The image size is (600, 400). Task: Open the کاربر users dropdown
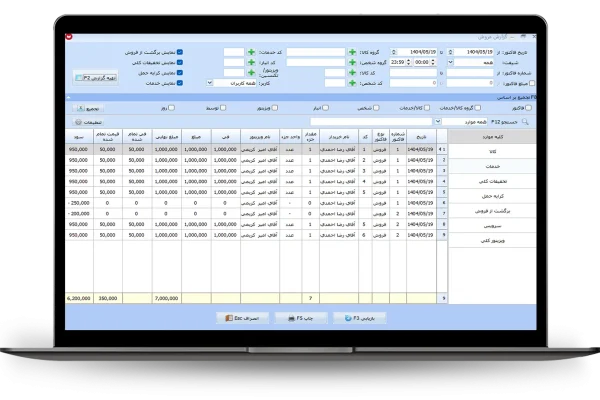[x=208, y=84]
